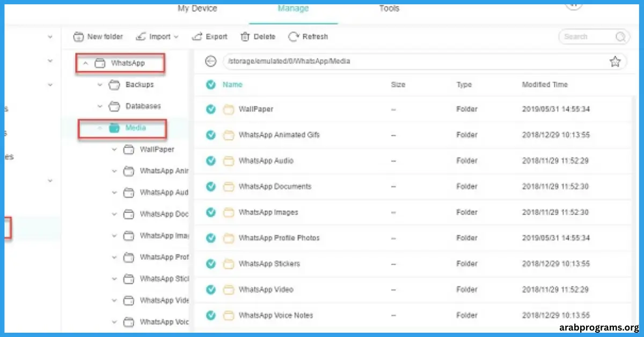Click the search magnifier icon
644x337 pixels.
[x=621, y=37]
